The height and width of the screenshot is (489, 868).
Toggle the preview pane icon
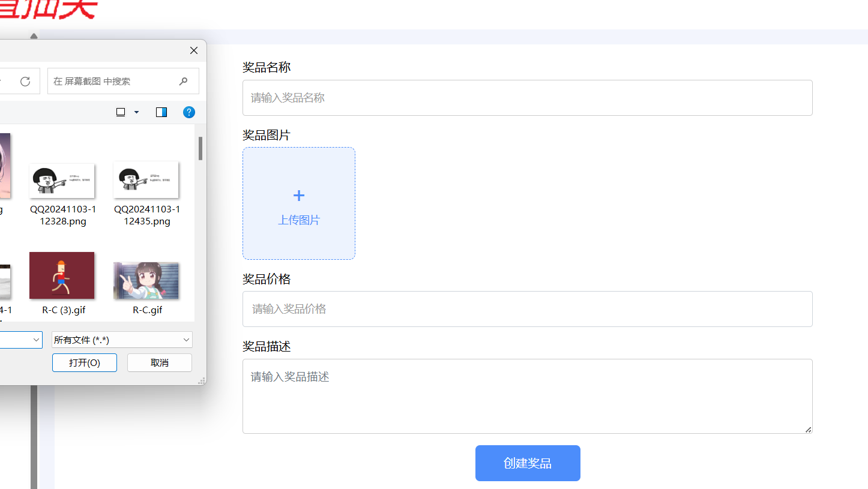click(x=161, y=112)
